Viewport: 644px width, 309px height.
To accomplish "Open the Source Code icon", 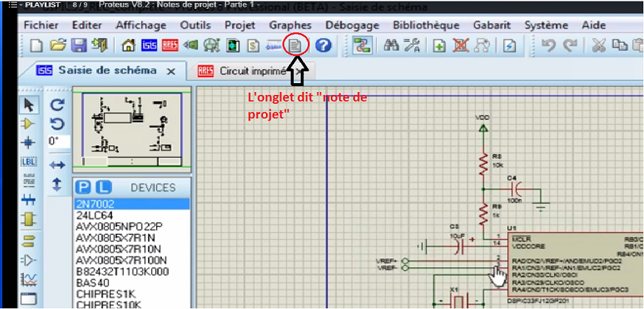I will tap(273, 46).
